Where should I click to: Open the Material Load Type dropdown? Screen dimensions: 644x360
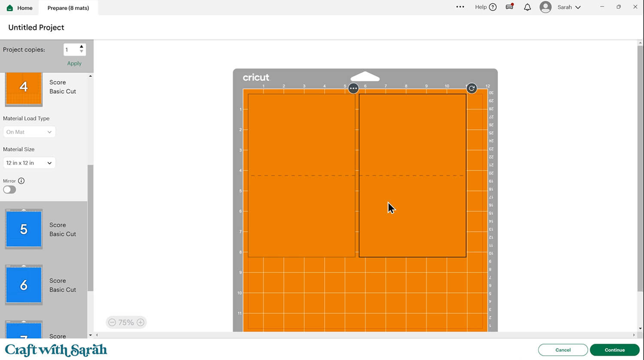[29, 132]
